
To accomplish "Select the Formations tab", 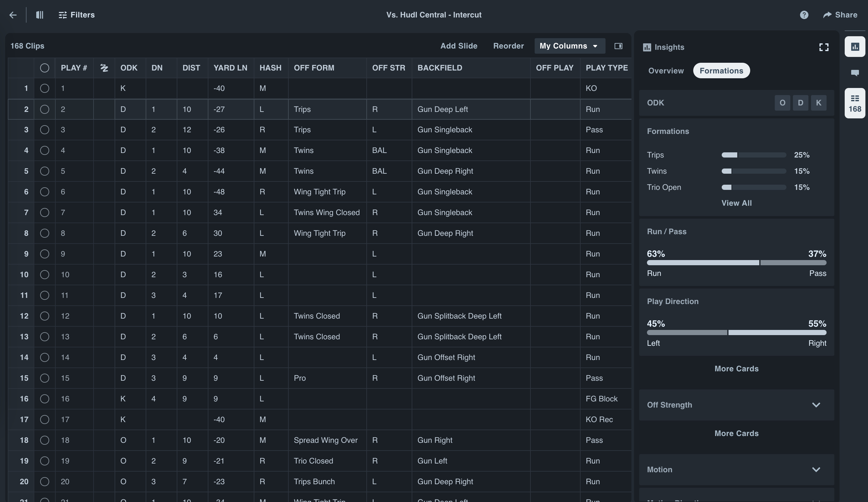I will [x=721, y=71].
